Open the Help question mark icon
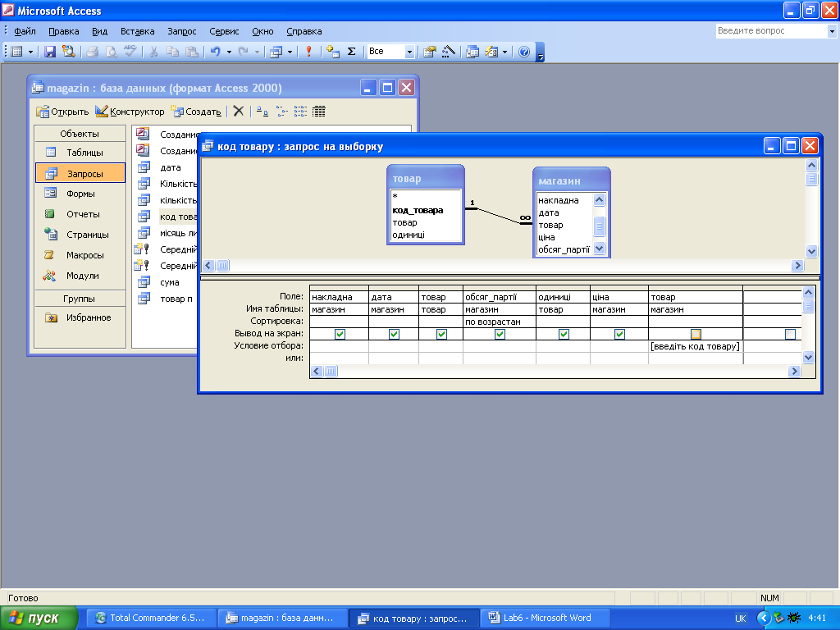Screen dimensions: 840x630 click(x=524, y=52)
